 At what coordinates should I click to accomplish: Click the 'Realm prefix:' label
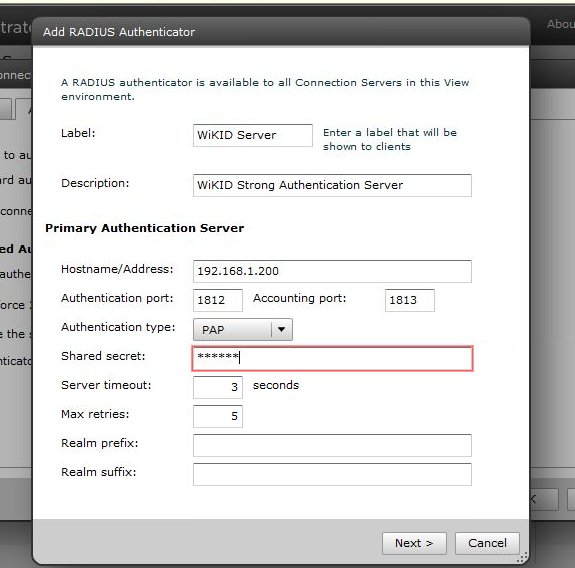point(100,443)
